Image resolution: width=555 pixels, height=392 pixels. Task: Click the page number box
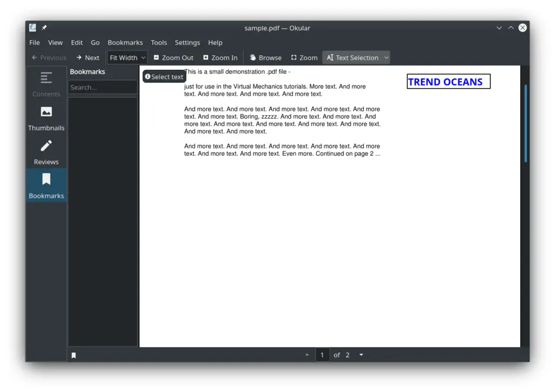(322, 355)
